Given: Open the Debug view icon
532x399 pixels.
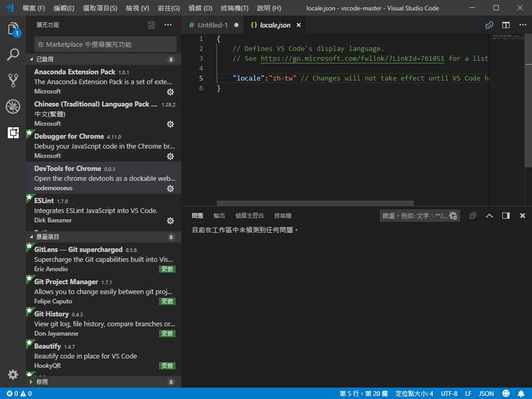Looking at the screenshot, I should [x=13, y=107].
